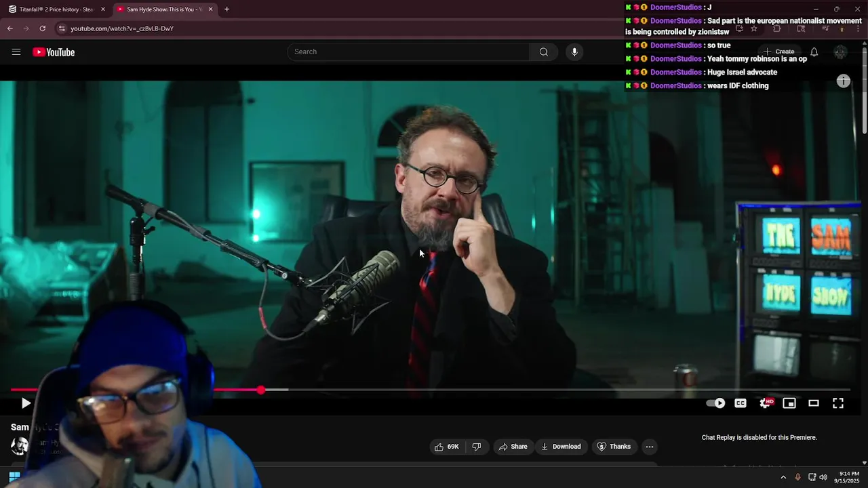Click the youtube.com address bar URL
The height and width of the screenshot is (488, 868).
point(122,28)
